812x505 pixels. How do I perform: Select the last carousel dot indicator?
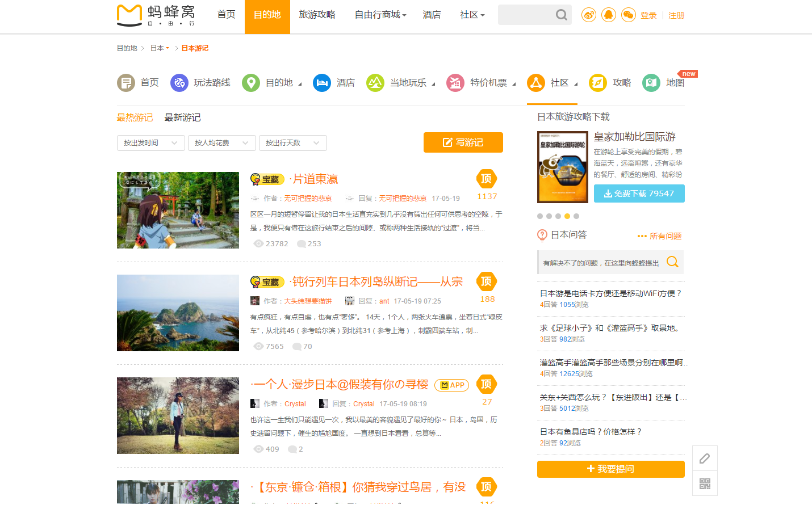coord(576,216)
